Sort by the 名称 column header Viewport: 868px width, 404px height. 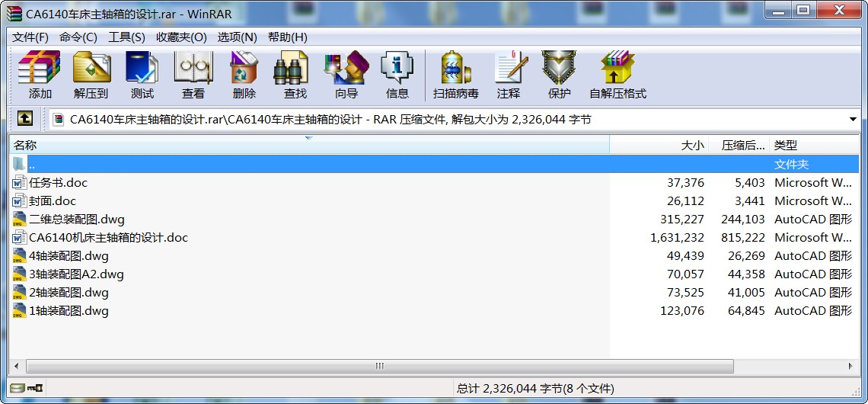pos(309,145)
